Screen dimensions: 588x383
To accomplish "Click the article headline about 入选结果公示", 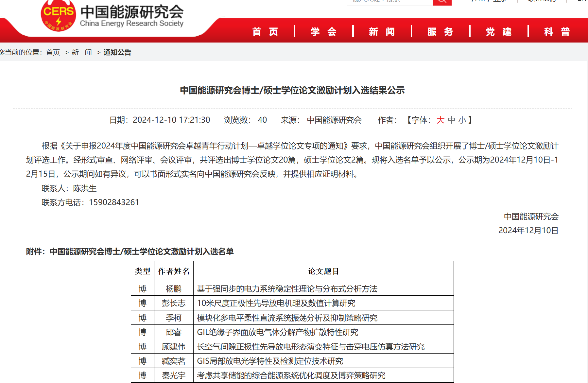I will [x=292, y=90].
